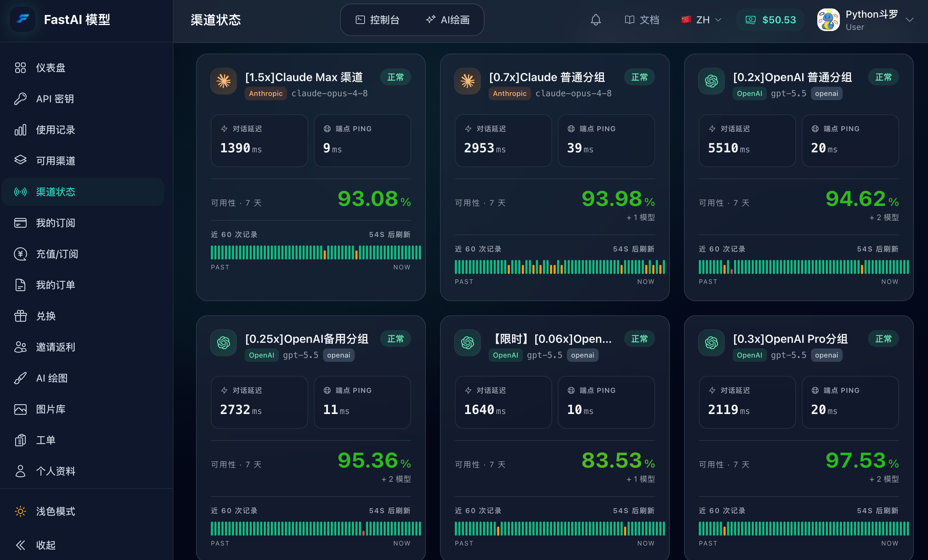Click the OpenAI备用分组 logo icon
The width and height of the screenshot is (928, 560).
(x=223, y=343)
